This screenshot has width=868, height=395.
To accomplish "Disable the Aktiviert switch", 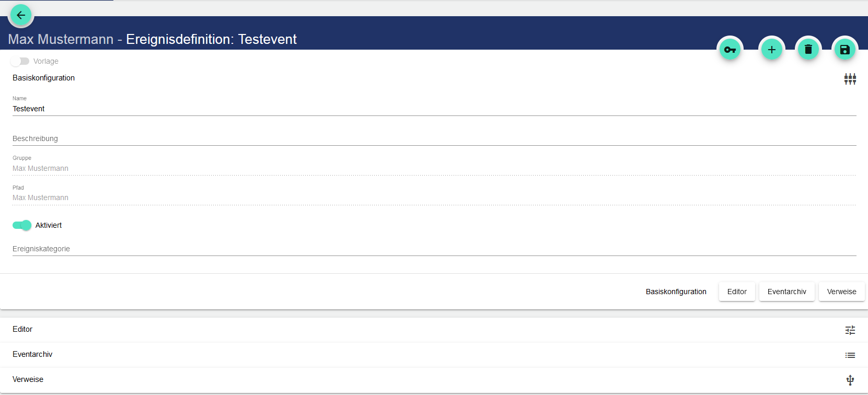I will [22, 225].
